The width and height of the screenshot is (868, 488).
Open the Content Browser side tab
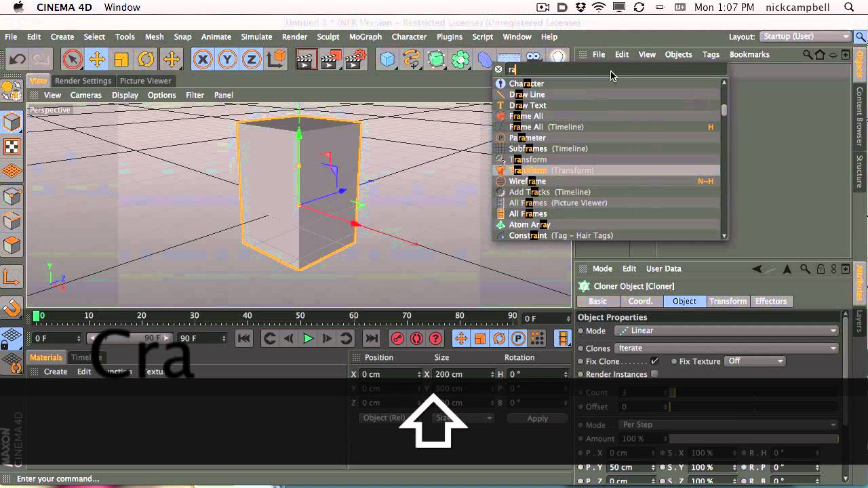860,117
